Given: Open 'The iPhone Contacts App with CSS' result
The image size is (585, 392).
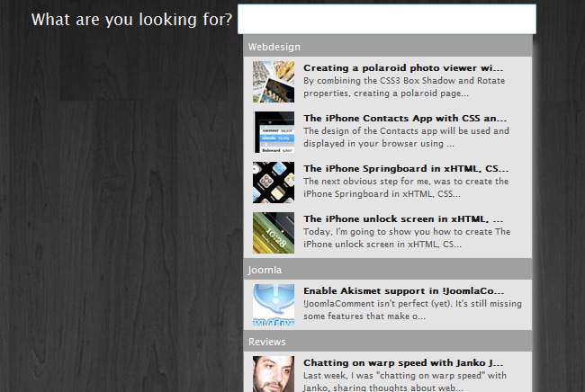Looking at the screenshot, I should pos(405,118).
